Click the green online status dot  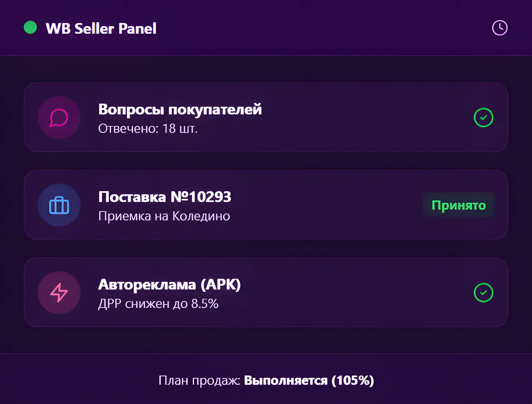(x=30, y=28)
